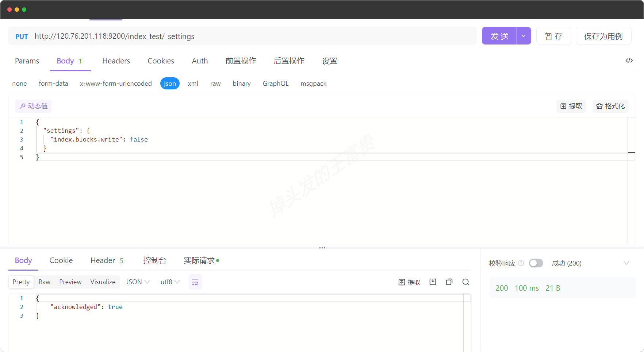Select the binary body type
The height and width of the screenshot is (352, 644).
(x=242, y=84)
